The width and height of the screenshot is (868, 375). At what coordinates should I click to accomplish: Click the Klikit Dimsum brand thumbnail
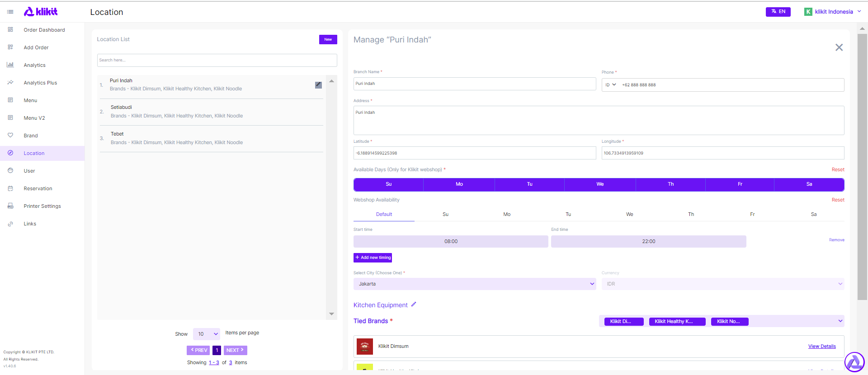(x=364, y=347)
